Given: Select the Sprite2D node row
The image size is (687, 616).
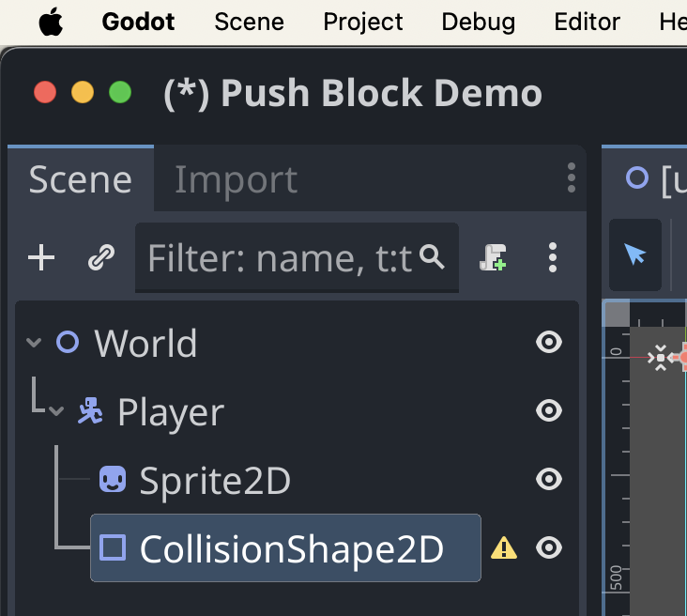Looking at the screenshot, I should (297, 479).
